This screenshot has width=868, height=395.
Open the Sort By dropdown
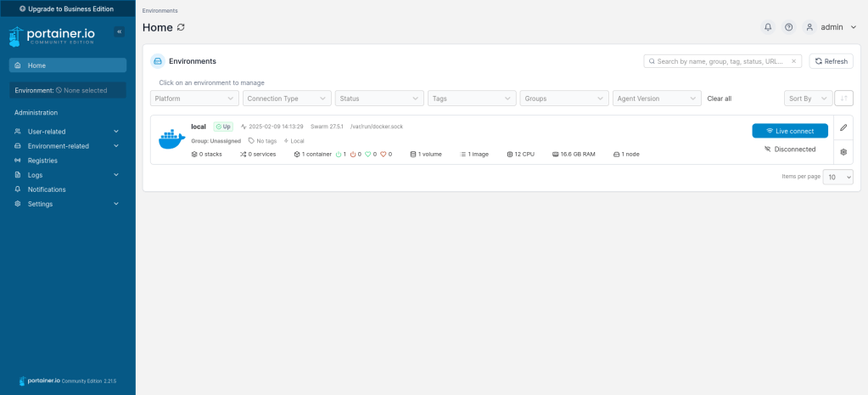[x=807, y=99]
